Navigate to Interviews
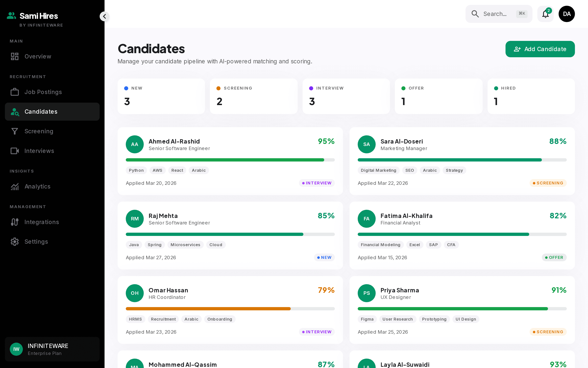Viewport: 588px width, 368px height. [x=52, y=151]
